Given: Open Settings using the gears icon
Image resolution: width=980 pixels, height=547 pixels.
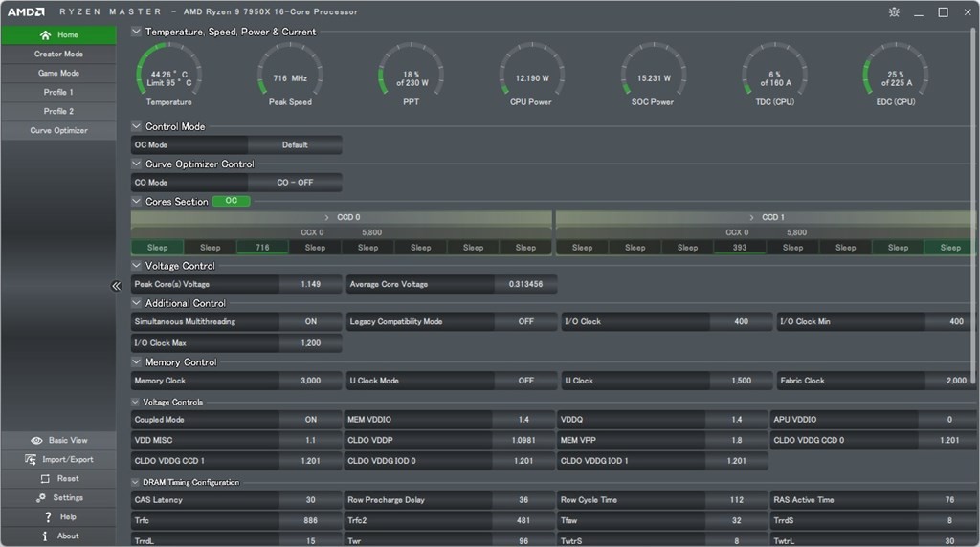Looking at the screenshot, I should pyautogui.click(x=41, y=498).
